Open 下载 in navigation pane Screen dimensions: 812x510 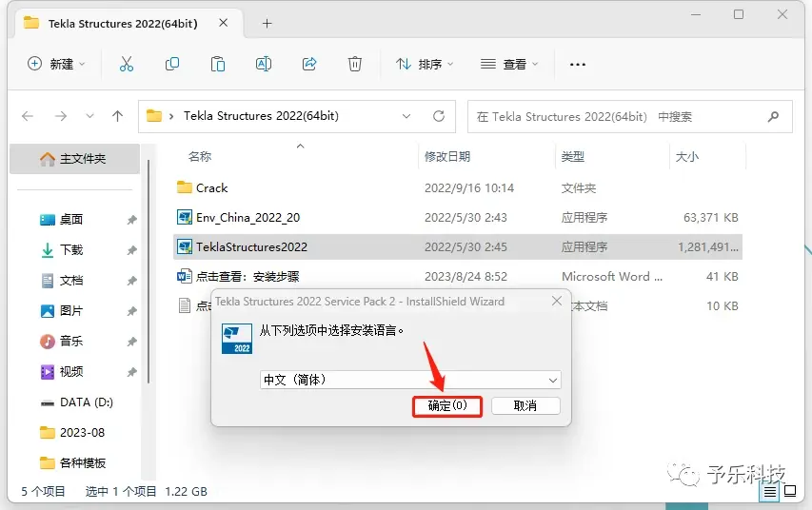71,250
